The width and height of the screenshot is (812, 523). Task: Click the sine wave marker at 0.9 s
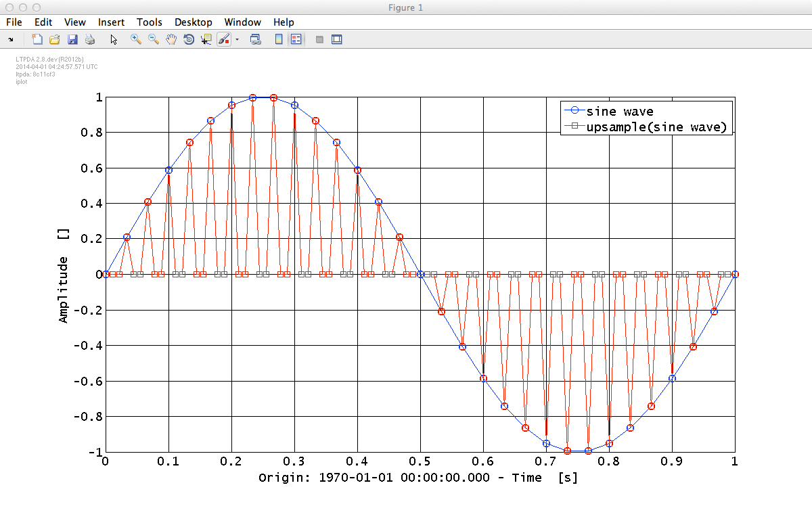[x=672, y=378]
